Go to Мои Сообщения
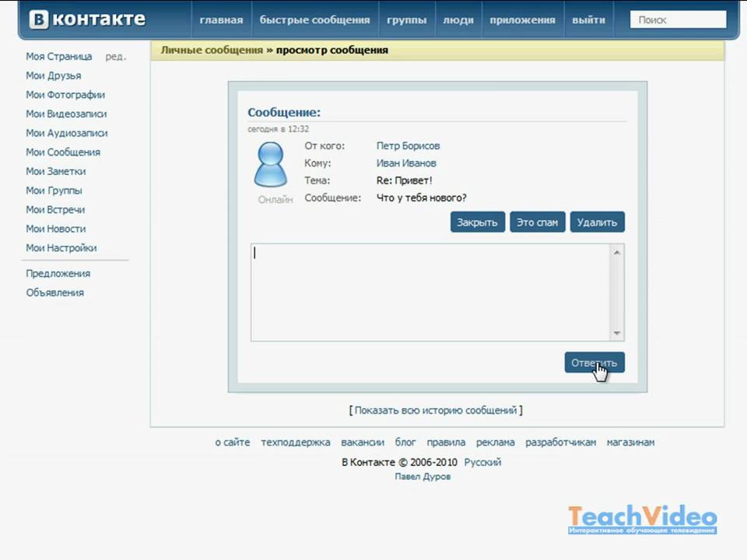The width and height of the screenshot is (747, 560). tap(63, 152)
